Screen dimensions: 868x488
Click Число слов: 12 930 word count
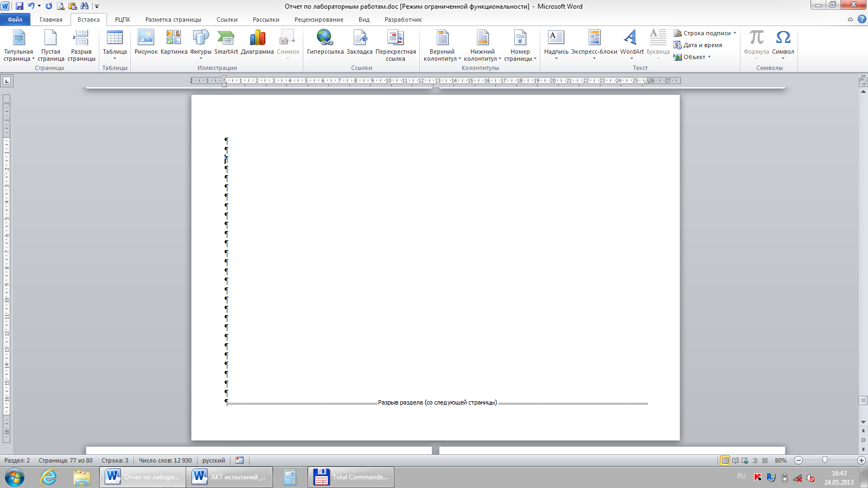coord(165,460)
